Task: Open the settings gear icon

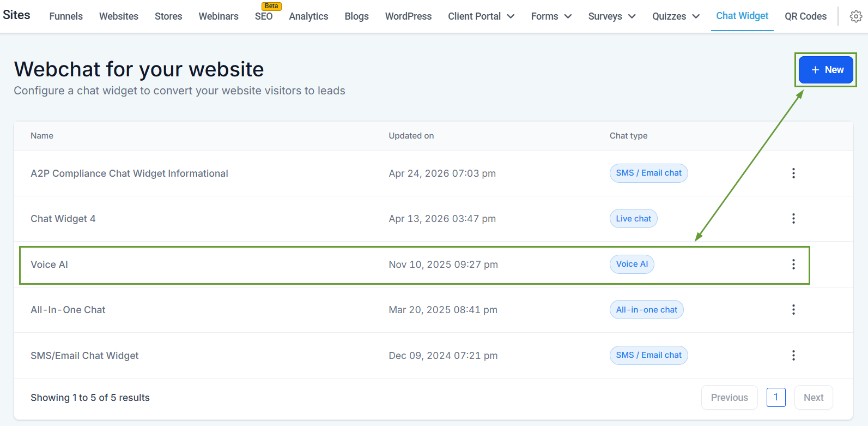Action: [856, 16]
